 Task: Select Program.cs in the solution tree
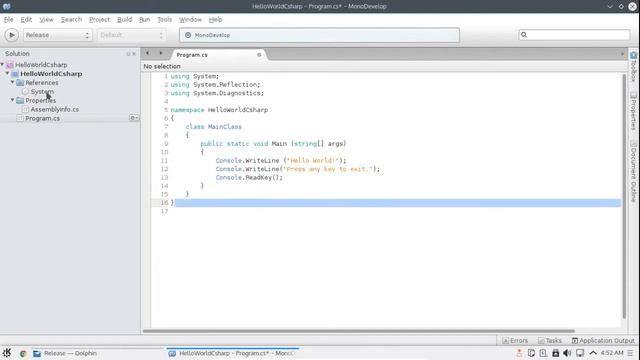point(42,118)
